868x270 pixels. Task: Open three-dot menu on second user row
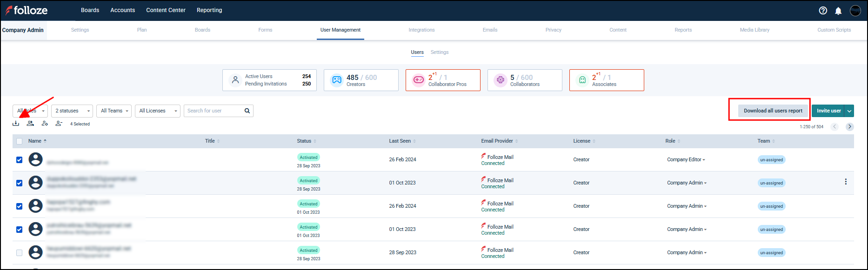[846, 182]
